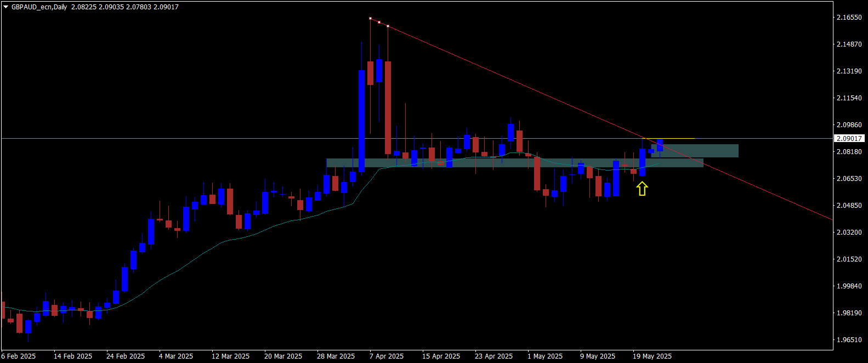This screenshot has height=363, width=868.
Task: Click the 14 Feb 2025 date label
Action: [73, 356]
